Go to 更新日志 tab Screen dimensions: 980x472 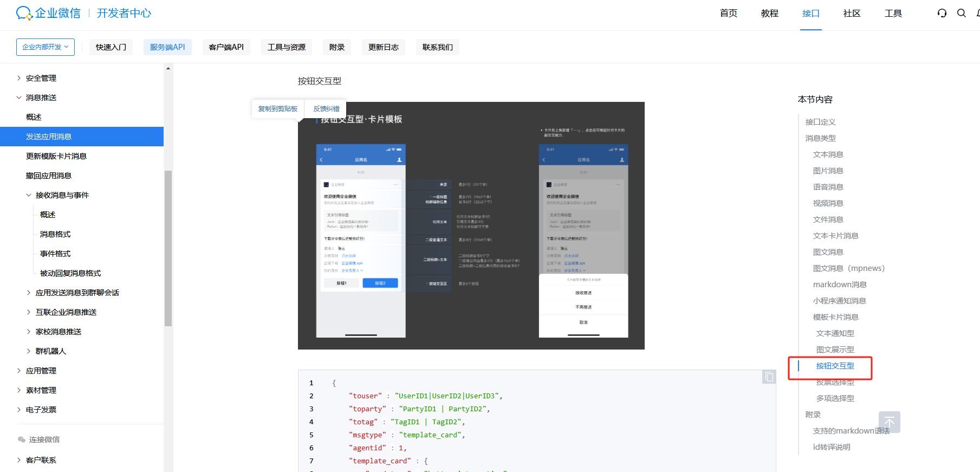[x=383, y=47]
